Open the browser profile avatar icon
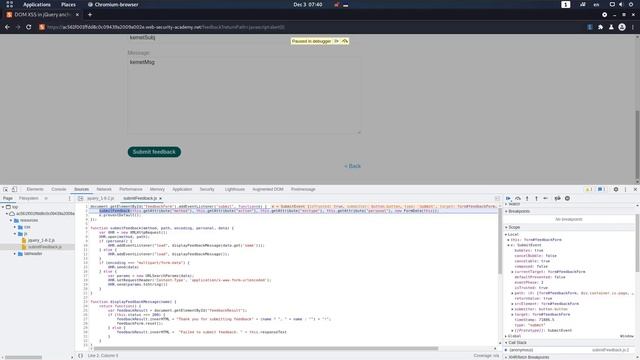The width and height of the screenshot is (640, 360). pos(622,27)
